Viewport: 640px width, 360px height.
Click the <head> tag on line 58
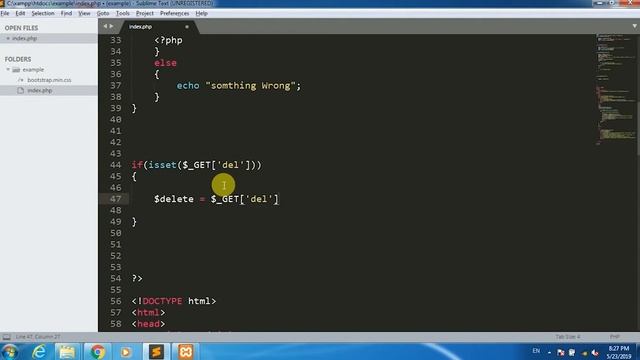coord(148,324)
